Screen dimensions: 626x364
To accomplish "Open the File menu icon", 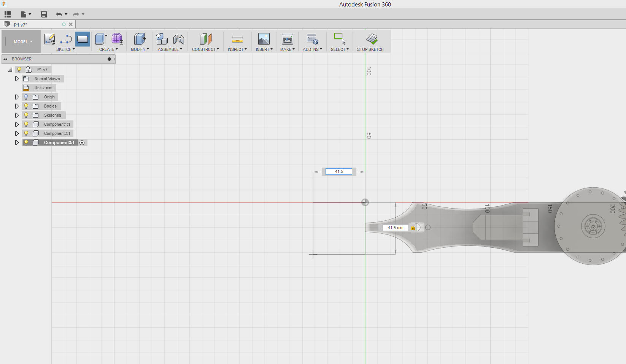I will pyautogui.click(x=24, y=14).
